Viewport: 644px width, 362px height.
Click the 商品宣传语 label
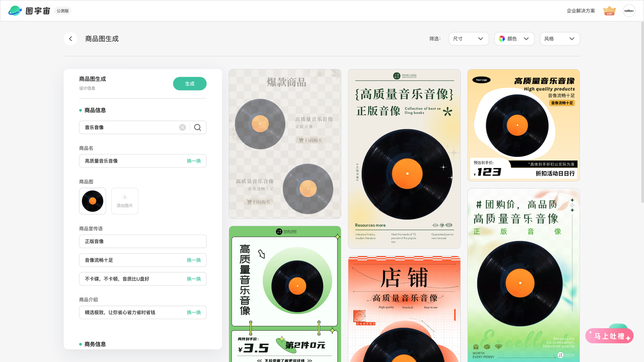click(x=91, y=229)
